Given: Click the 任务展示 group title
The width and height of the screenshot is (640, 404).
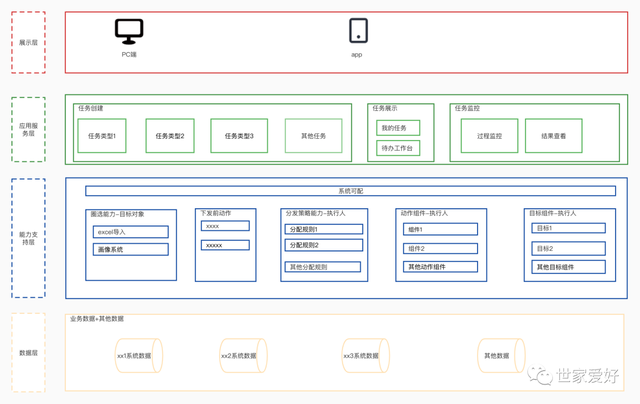Looking at the screenshot, I should coord(384,108).
